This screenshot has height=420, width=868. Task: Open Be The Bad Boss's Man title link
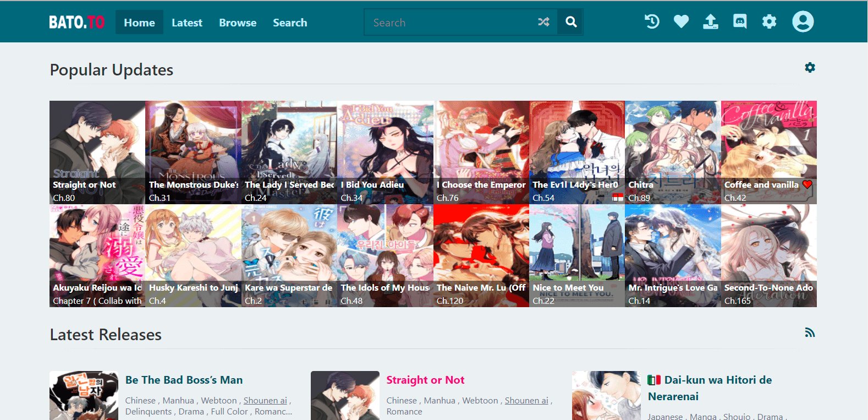[184, 380]
